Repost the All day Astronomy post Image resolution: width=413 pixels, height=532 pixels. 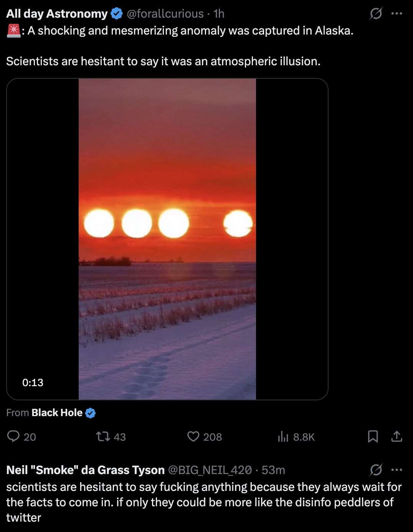(103, 436)
